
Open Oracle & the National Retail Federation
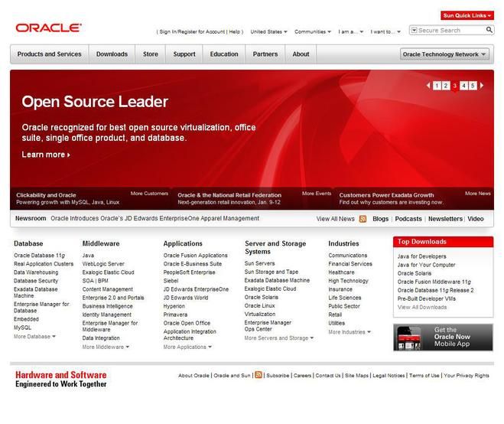tap(229, 195)
